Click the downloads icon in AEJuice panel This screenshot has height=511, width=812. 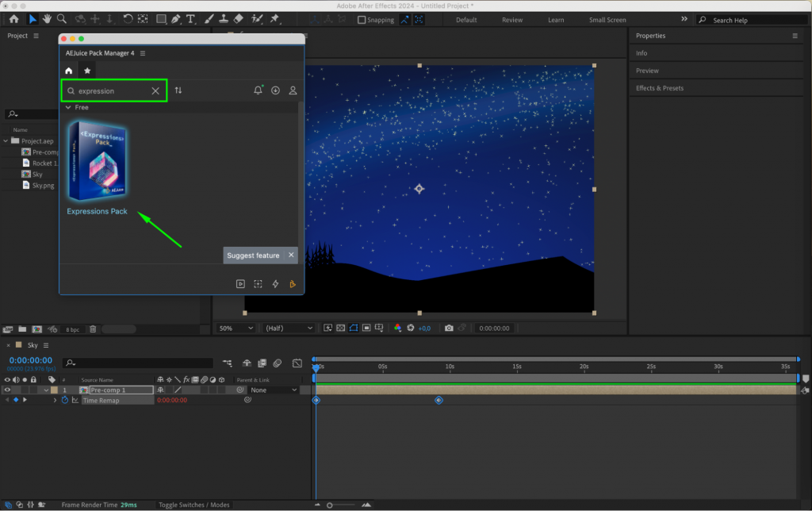275,90
